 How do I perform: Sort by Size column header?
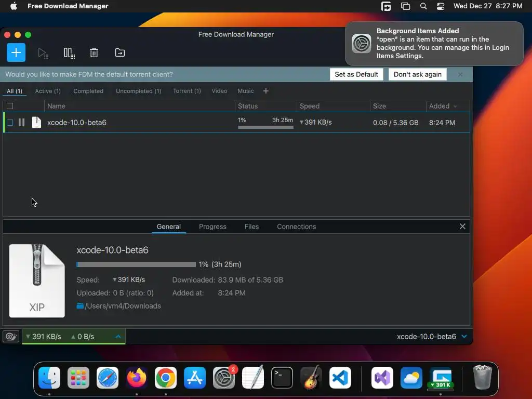coord(398,106)
